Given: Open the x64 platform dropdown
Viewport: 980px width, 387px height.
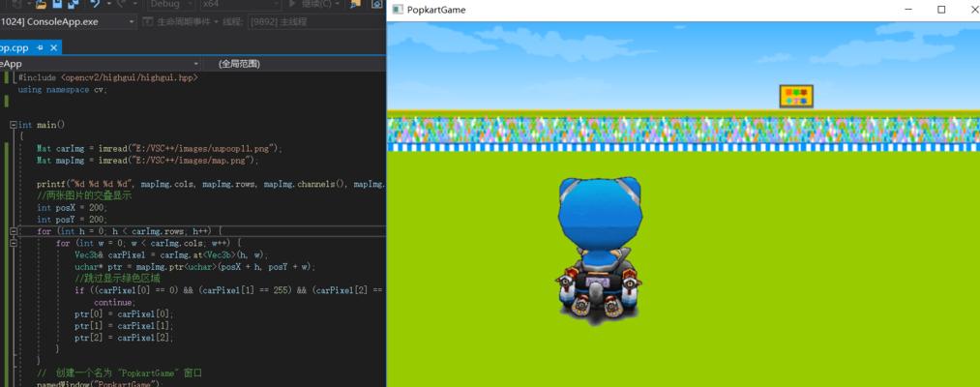Looking at the screenshot, I should point(239,4).
